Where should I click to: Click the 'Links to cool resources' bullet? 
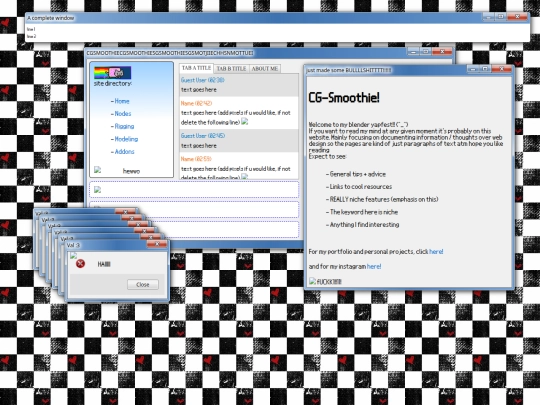361,186
